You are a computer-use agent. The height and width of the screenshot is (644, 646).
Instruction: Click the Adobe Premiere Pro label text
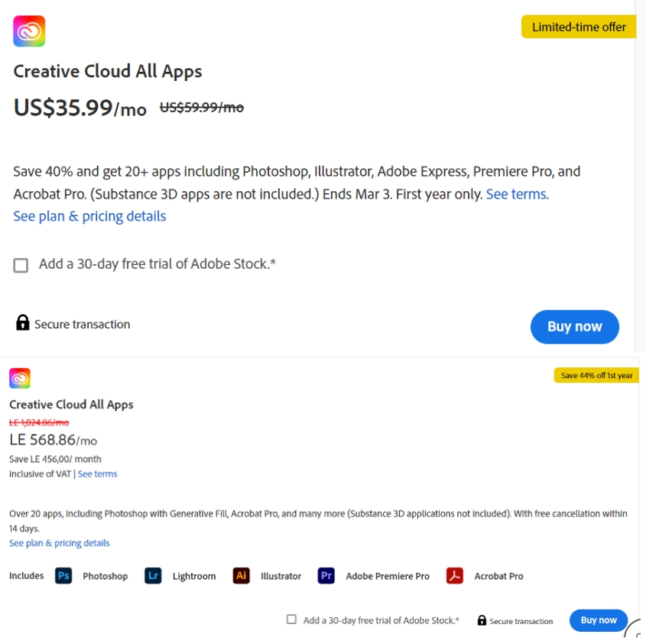pos(388,576)
